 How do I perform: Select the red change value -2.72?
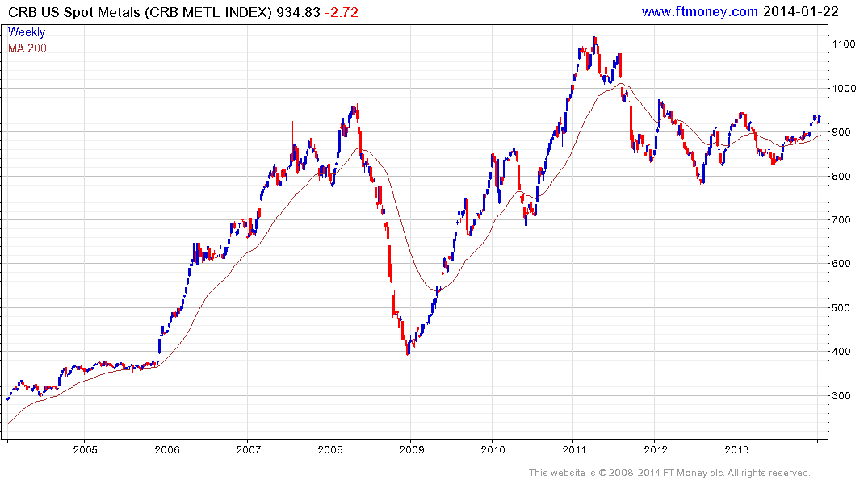pos(341,11)
